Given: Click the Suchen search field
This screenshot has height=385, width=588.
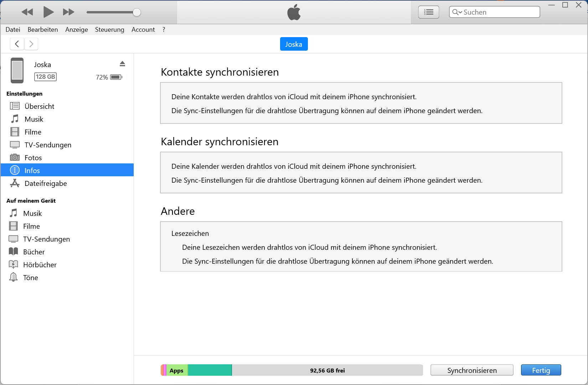Looking at the screenshot, I should coord(494,12).
